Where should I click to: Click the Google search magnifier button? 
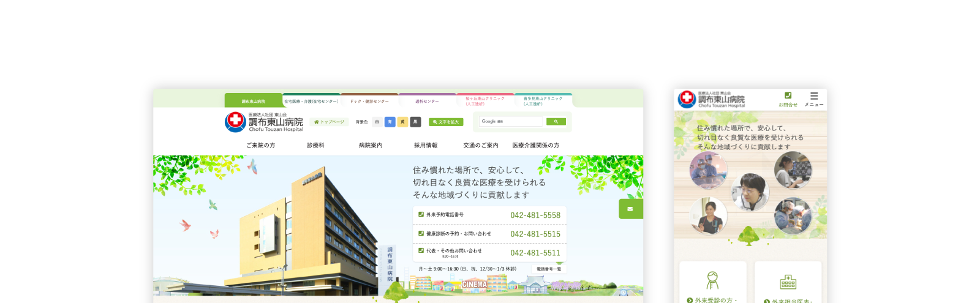tap(556, 122)
